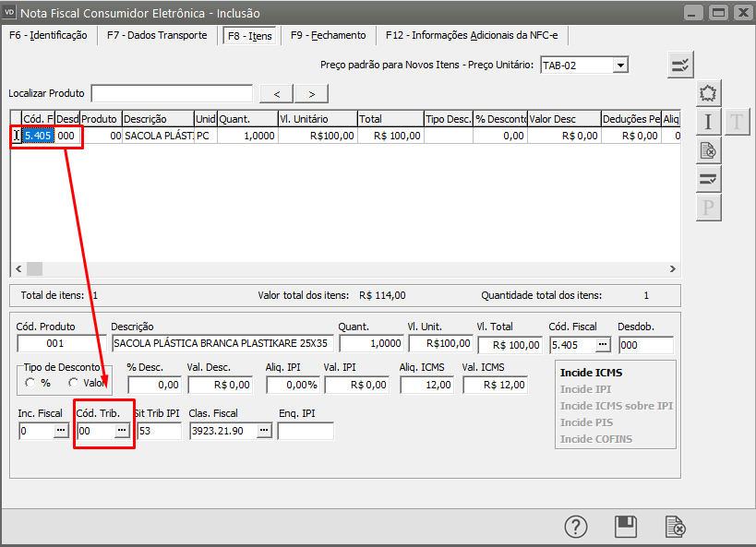This screenshot has height=547, width=756.
Task: Open the 'Preço Unitário' TAB-02 dropdown
Action: [620, 65]
